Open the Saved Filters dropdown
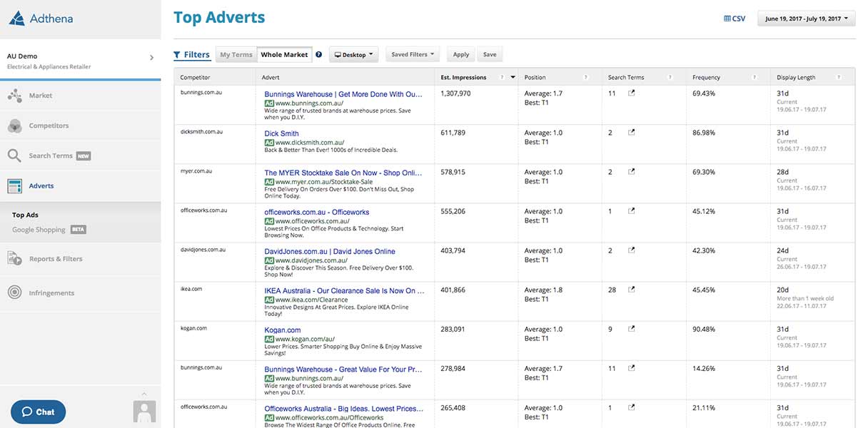The width and height of the screenshot is (868, 428). point(413,54)
